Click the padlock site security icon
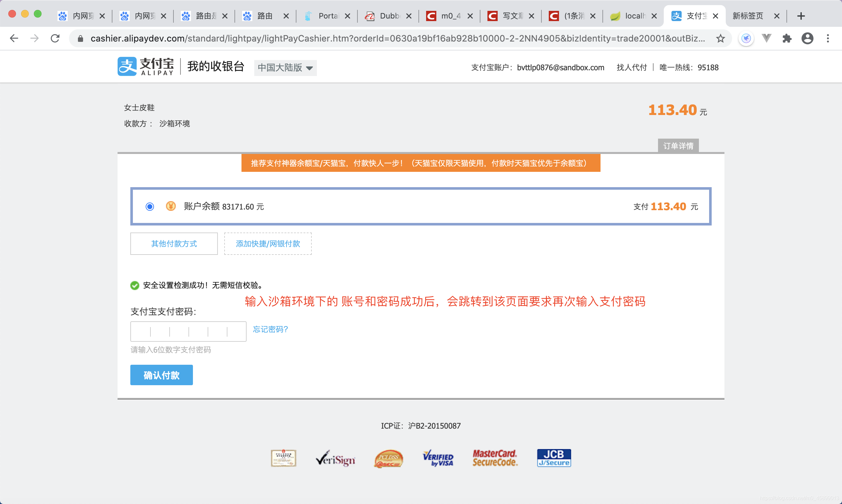This screenshot has height=504, width=842. [x=80, y=39]
